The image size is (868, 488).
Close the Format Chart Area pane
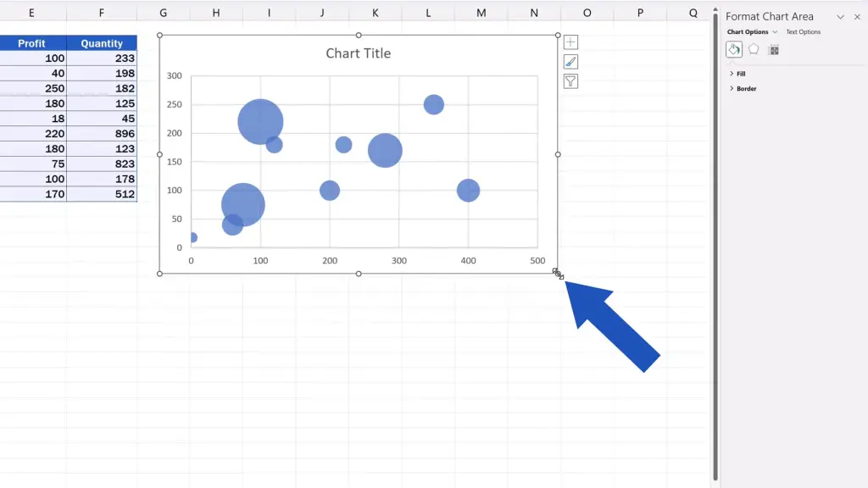point(857,17)
